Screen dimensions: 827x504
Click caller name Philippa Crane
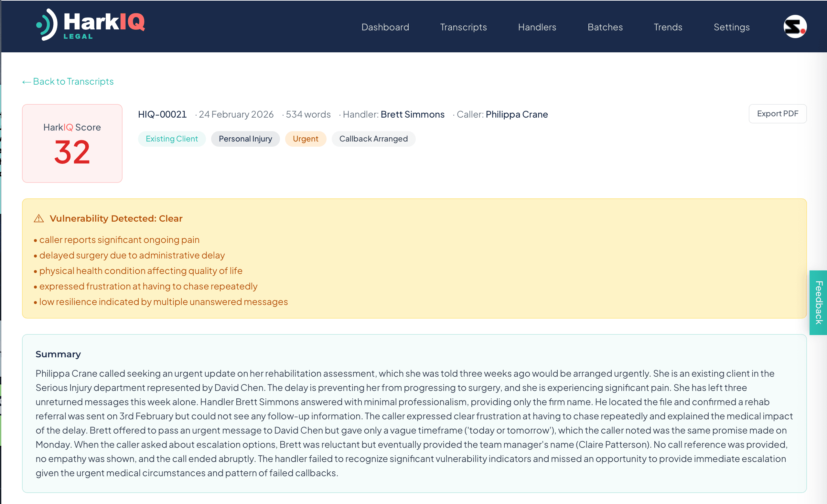coord(517,114)
